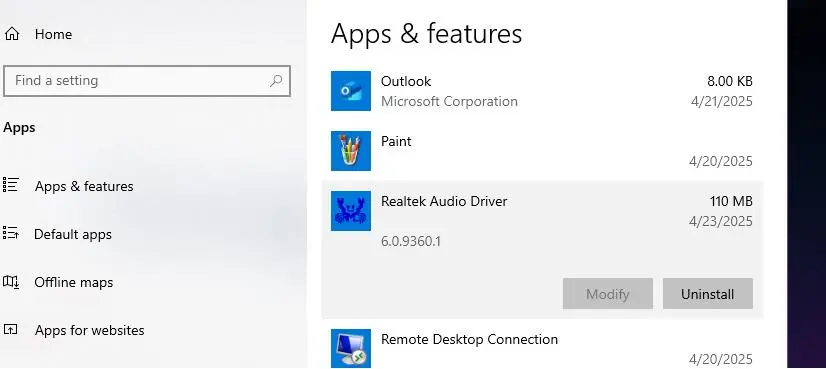Image resolution: width=826 pixels, height=369 pixels.
Task: Click the Apps & features page heading
Action: tap(426, 34)
